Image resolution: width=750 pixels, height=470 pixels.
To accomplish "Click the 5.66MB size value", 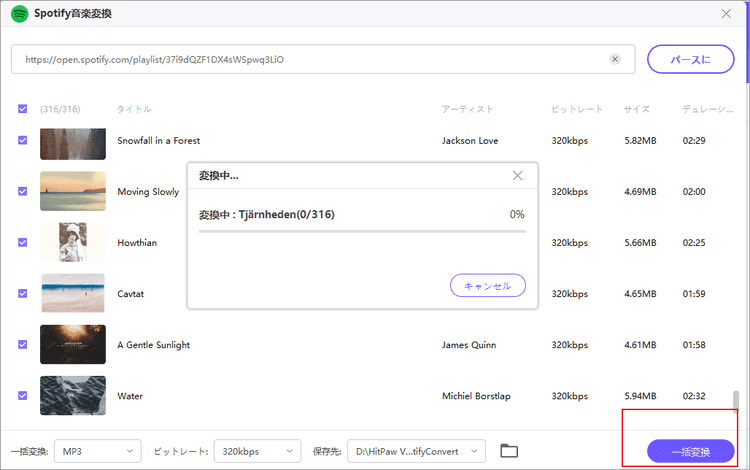I will [x=640, y=243].
